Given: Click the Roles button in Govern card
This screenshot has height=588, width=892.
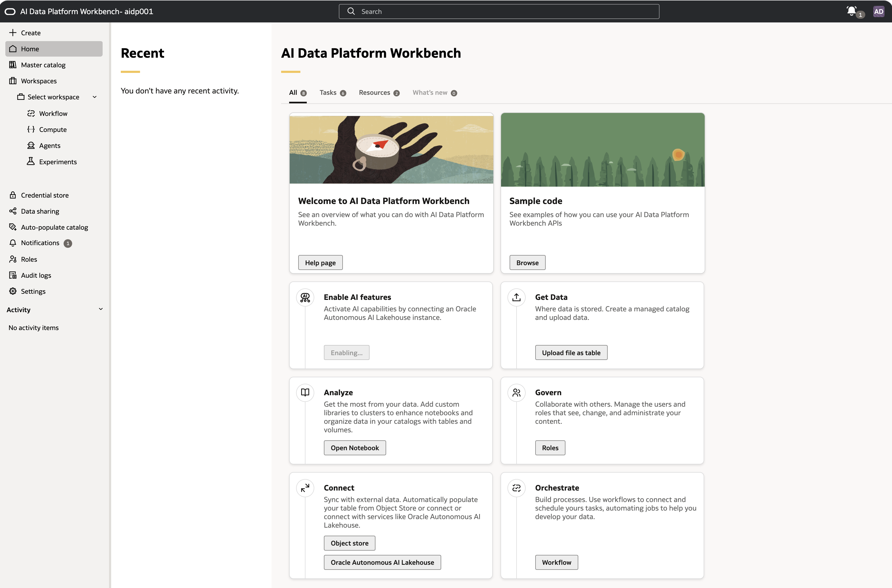Looking at the screenshot, I should (550, 448).
